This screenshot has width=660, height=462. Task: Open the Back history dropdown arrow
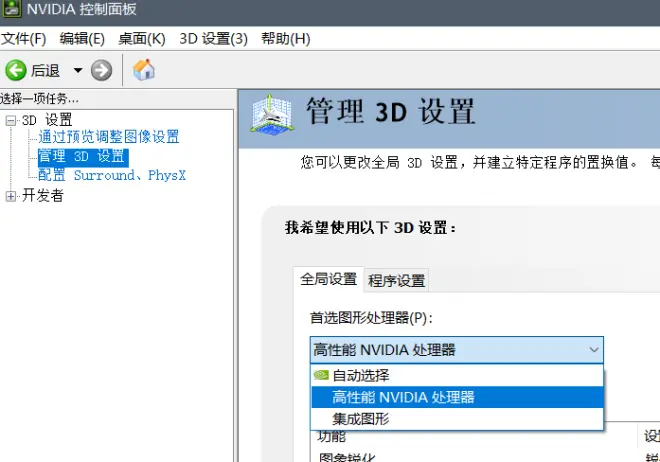coord(78,70)
